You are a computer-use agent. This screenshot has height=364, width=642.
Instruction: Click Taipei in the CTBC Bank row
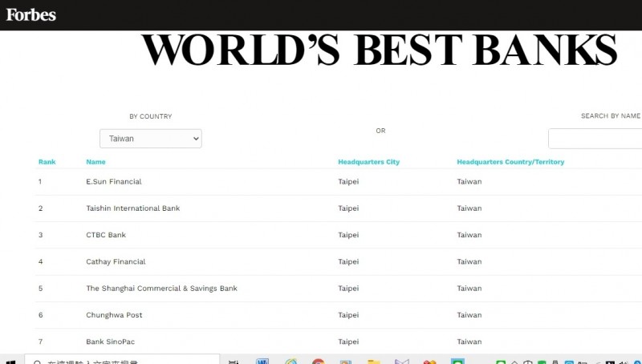point(348,235)
